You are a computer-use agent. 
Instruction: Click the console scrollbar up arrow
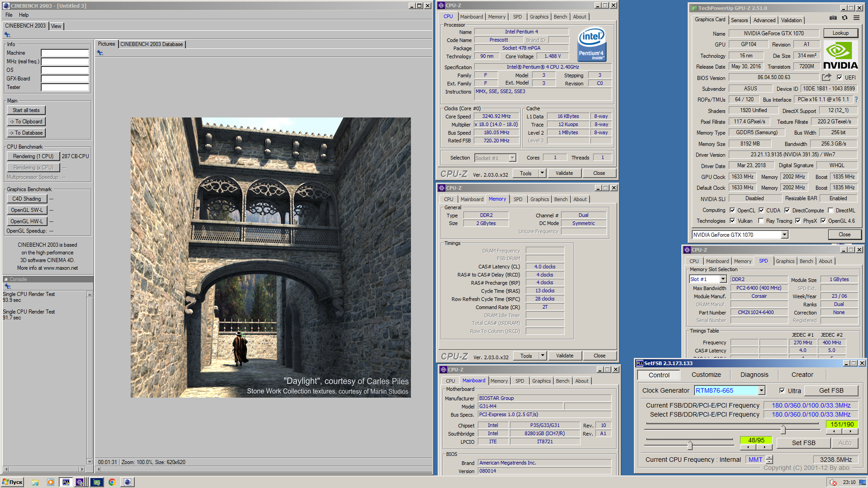90,295
